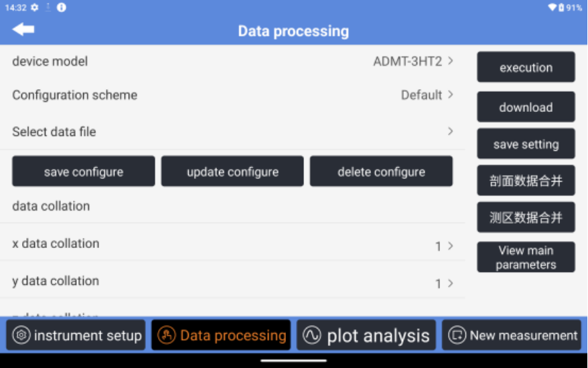
Task: Tap the plot analysis waveform icon
Action: pos(312,335)
